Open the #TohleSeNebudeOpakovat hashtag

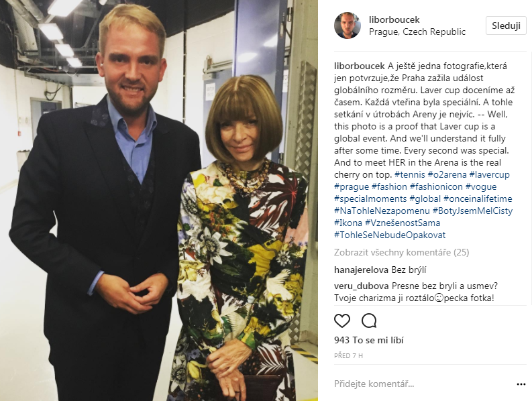tap(390, 235)
